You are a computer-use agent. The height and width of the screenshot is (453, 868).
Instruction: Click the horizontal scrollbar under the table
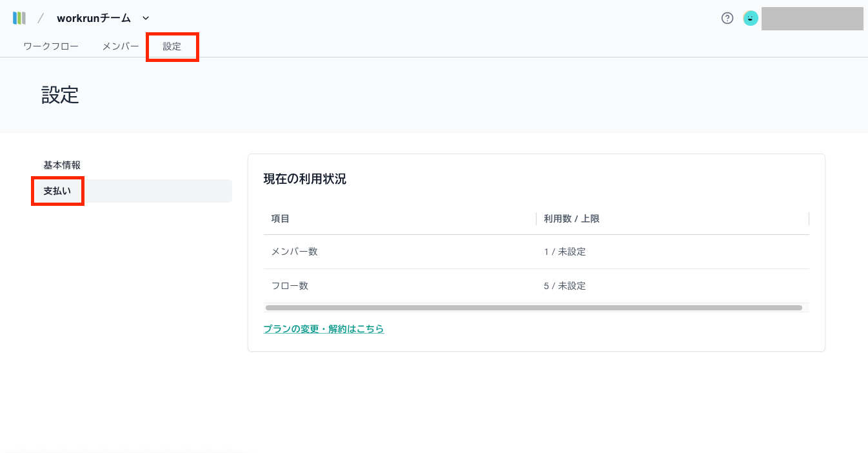pos(533,308)
